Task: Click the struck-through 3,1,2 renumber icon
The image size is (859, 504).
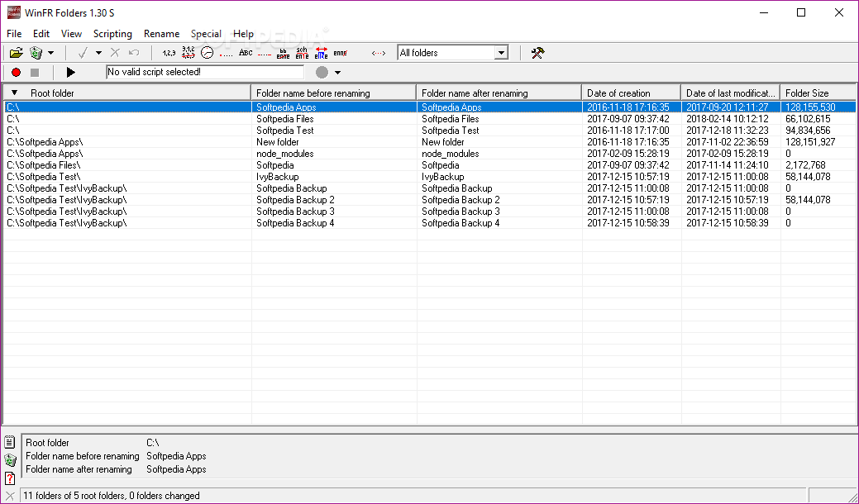Action: [189, 53]
